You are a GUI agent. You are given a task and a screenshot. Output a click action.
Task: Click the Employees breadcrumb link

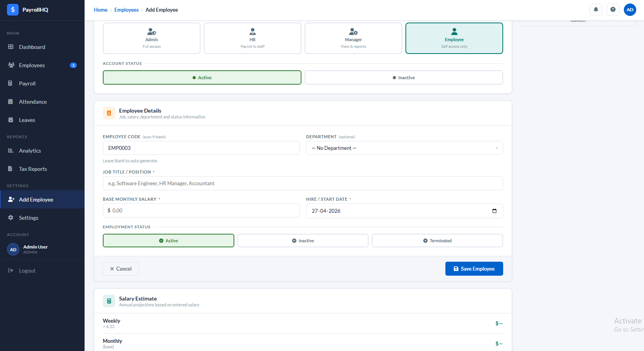point(126,10)
